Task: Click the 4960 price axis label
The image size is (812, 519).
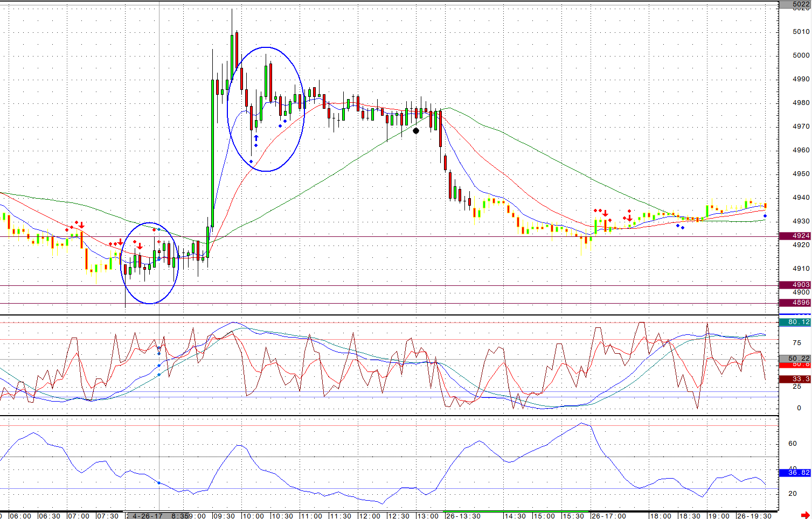Action: pos(801,150)
